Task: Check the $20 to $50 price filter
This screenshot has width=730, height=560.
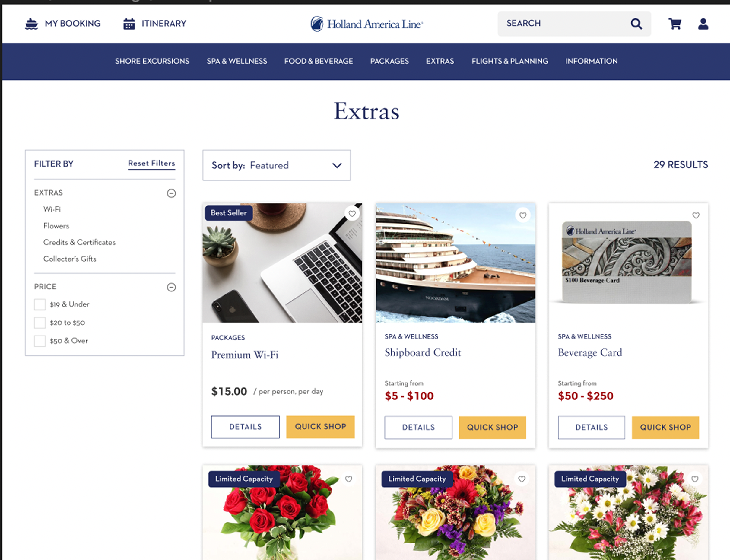Action: point(40,323)
